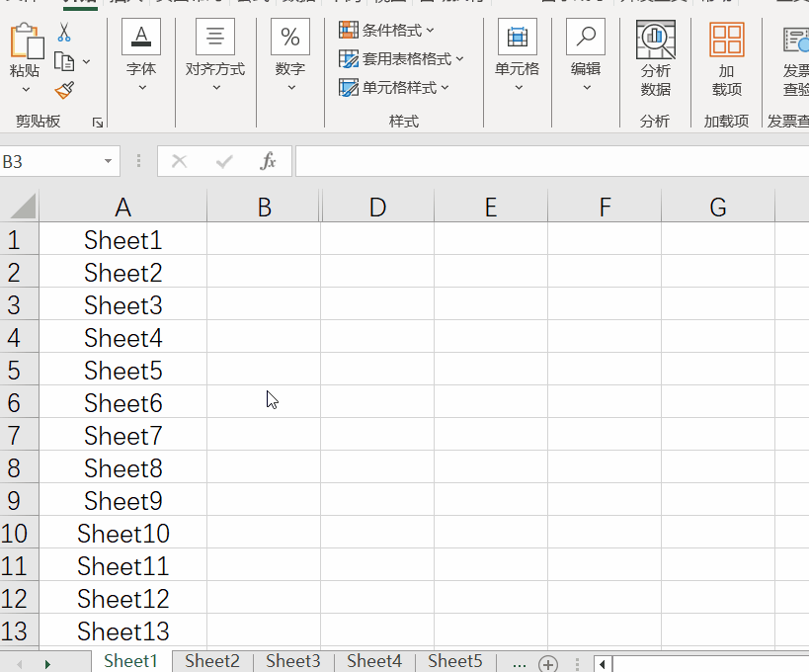Click the Select All corner triangle
Screen dimensions: 809x672
[22, 206]
